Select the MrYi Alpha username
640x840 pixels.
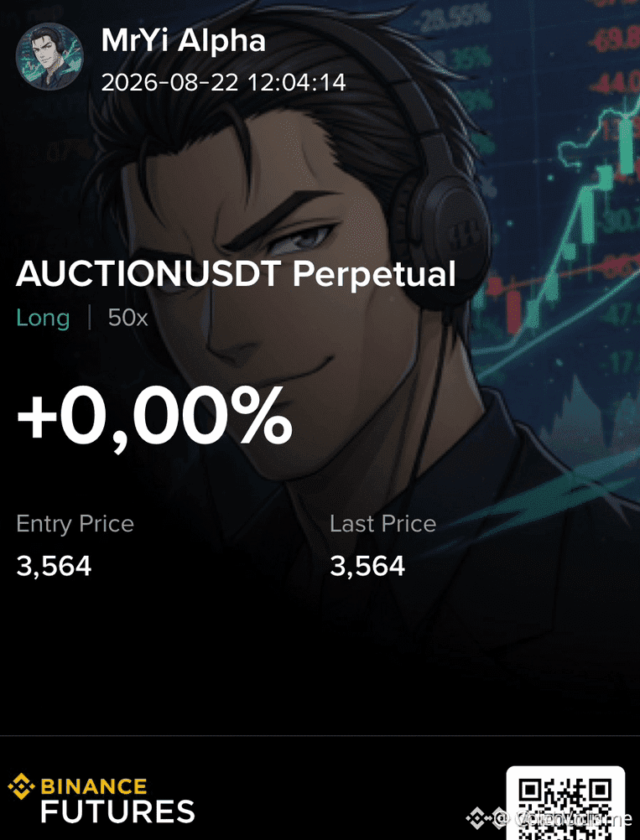(184, 41)
